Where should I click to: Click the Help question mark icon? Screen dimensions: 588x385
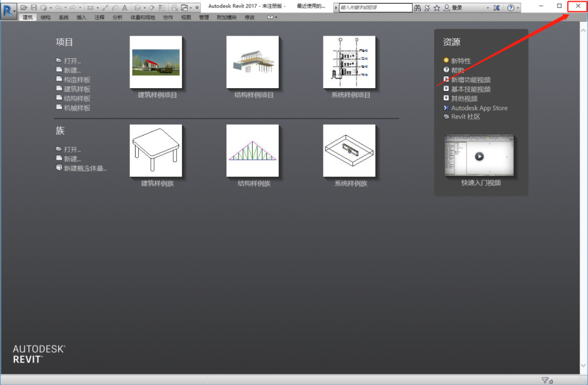[511, 8]
